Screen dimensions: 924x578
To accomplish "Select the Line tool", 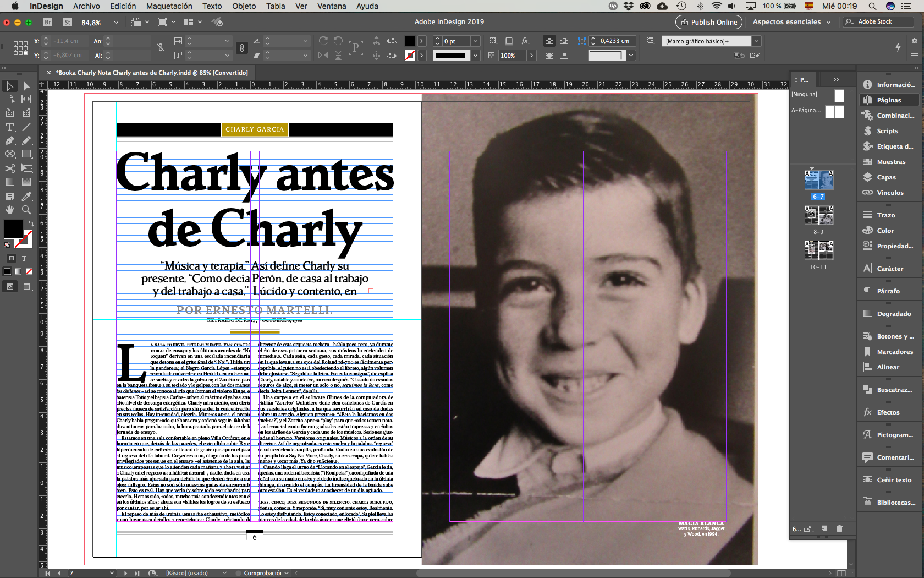I will click(26, 127).
